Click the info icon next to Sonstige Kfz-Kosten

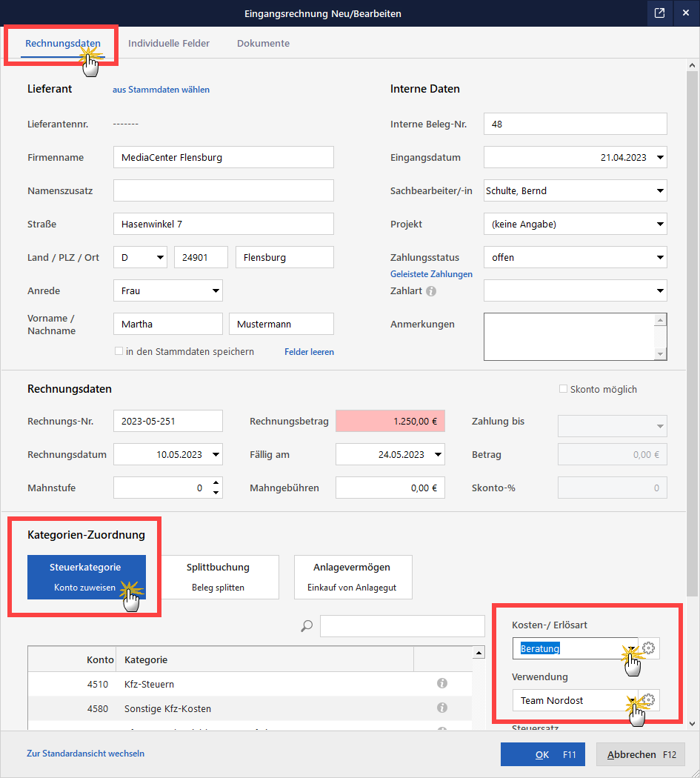coord(442,708)
